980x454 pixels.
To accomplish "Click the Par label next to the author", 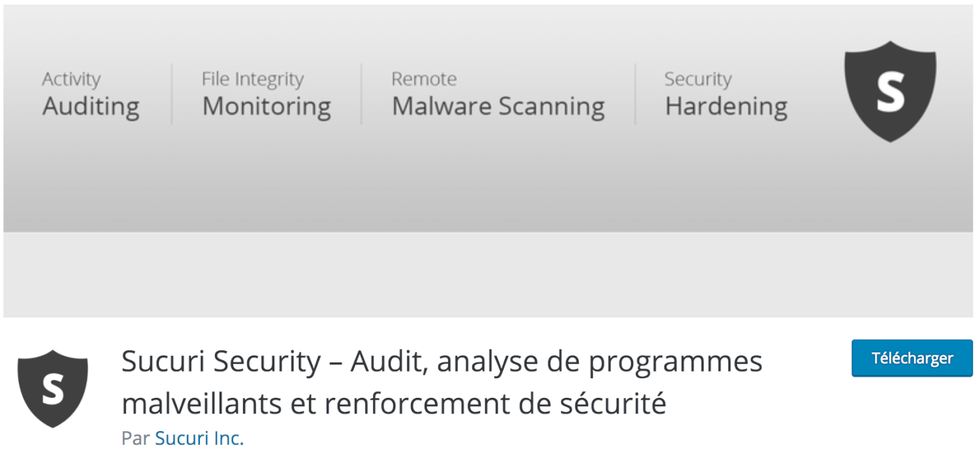I will pos(135,438).
